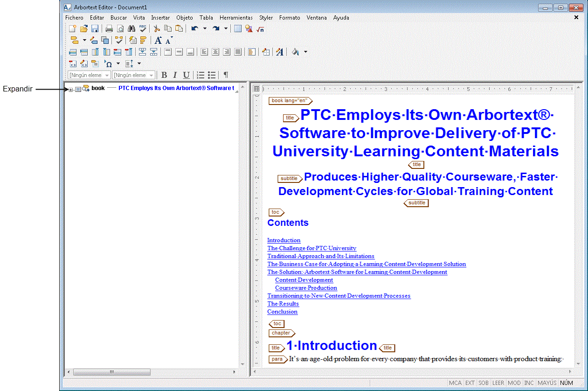Align text right icon
Screen dimensions: 588x391
pos(227,52)
